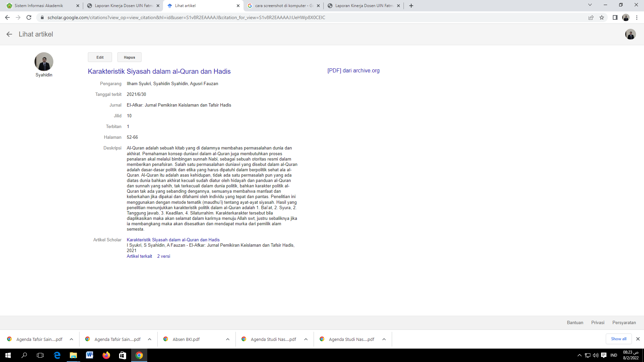Open the PDF dari archive.org link
Screen dimensions: 644x362
coord(353,70)
